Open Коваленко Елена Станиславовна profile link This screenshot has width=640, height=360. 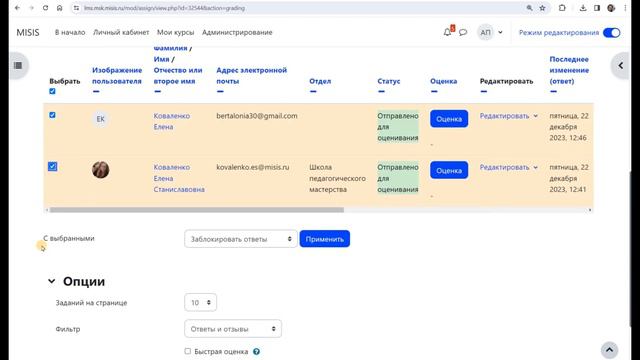(x=179, y=178)
